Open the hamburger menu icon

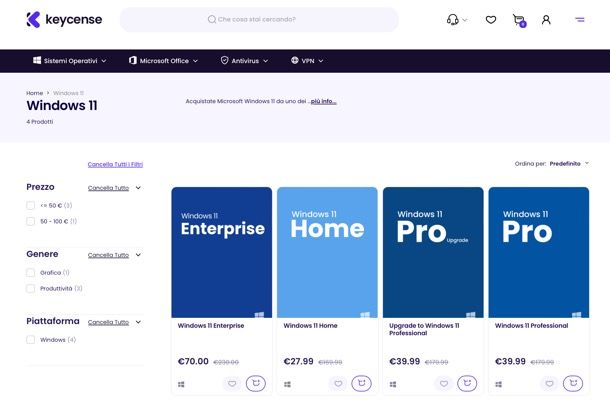[x=580, y=19]
